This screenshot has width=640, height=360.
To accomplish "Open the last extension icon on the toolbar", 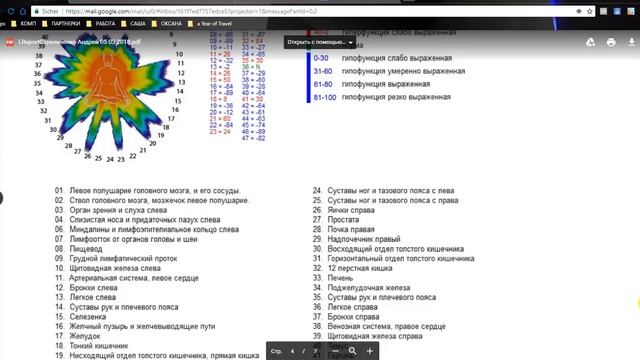I will pyautogui.click(x=631, y=11).
